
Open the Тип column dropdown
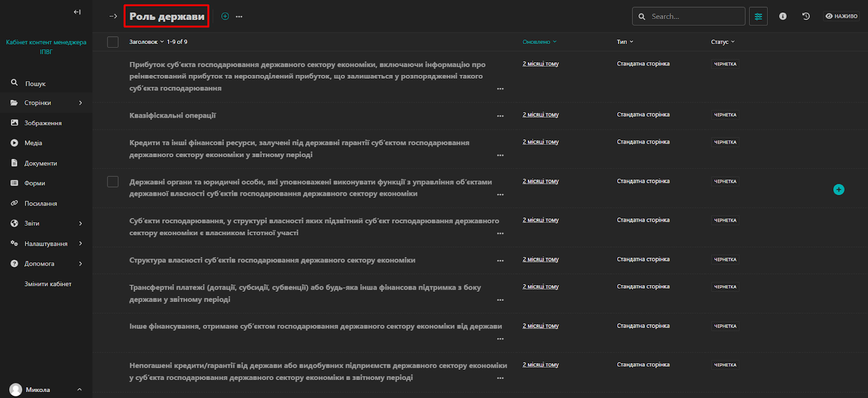pyautogui.click(x=625, y=42)
